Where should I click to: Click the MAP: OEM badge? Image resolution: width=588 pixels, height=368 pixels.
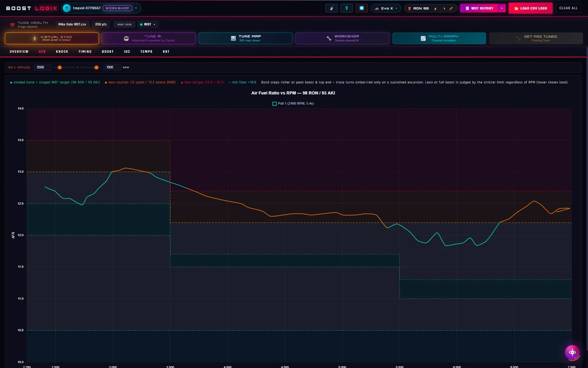click(x=124, y=25)
